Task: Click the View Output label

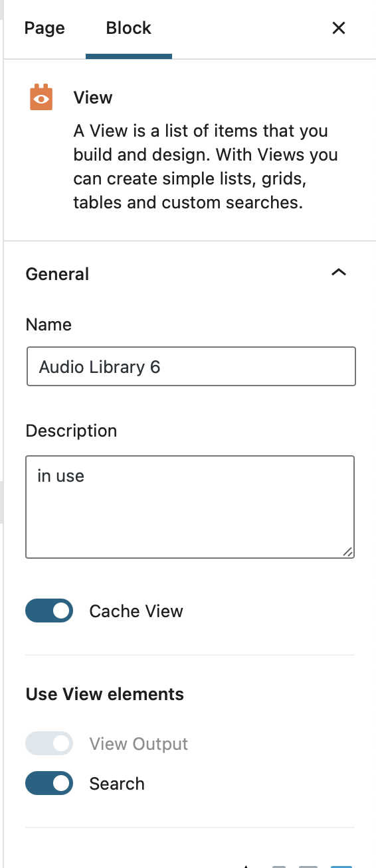Action: pos(139,744)
